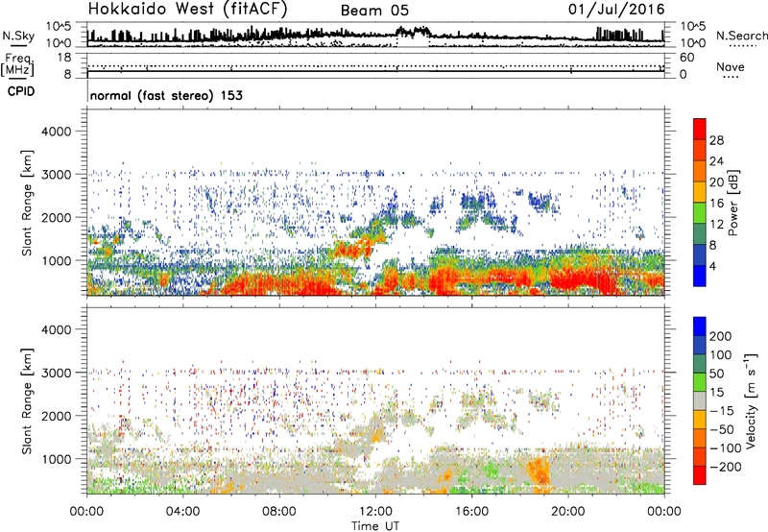The image size is (768, 532).
Task: Click the velocity panel 'Slant Range [km]' label
Action: click(x=27, y=400)
